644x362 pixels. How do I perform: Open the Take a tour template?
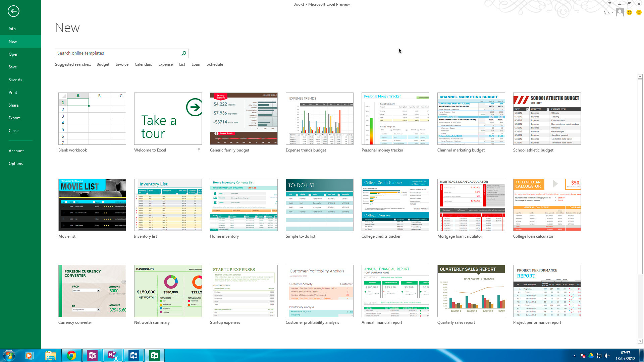coord(168,119)
